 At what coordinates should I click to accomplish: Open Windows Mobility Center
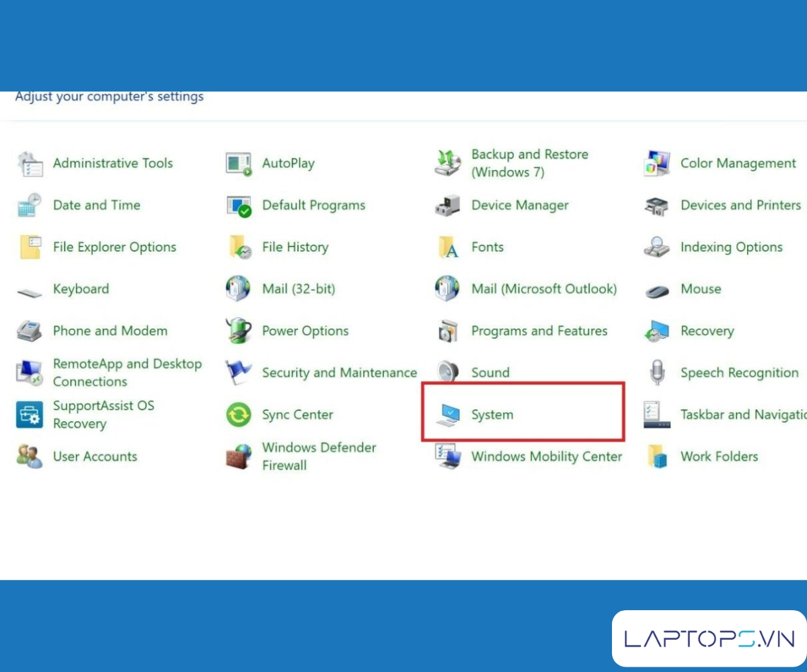click(546, 457)
